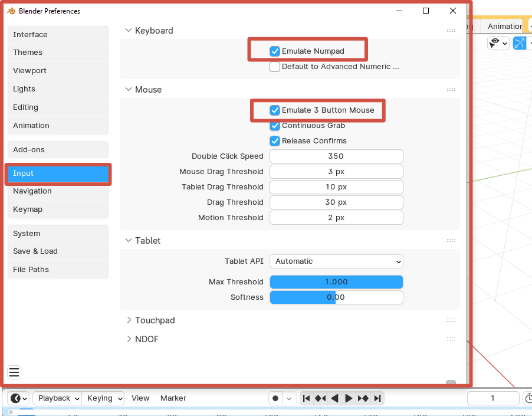Open the Add-ons preferences tab
532x416 pixels.
click(58, 150)
